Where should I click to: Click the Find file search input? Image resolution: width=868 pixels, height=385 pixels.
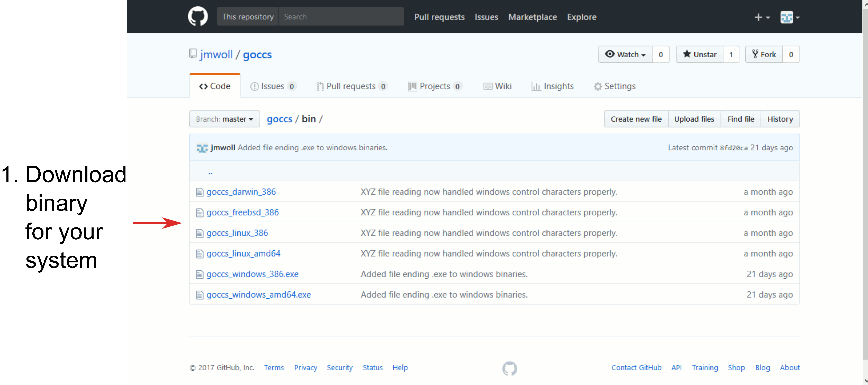tap(740, 118)
